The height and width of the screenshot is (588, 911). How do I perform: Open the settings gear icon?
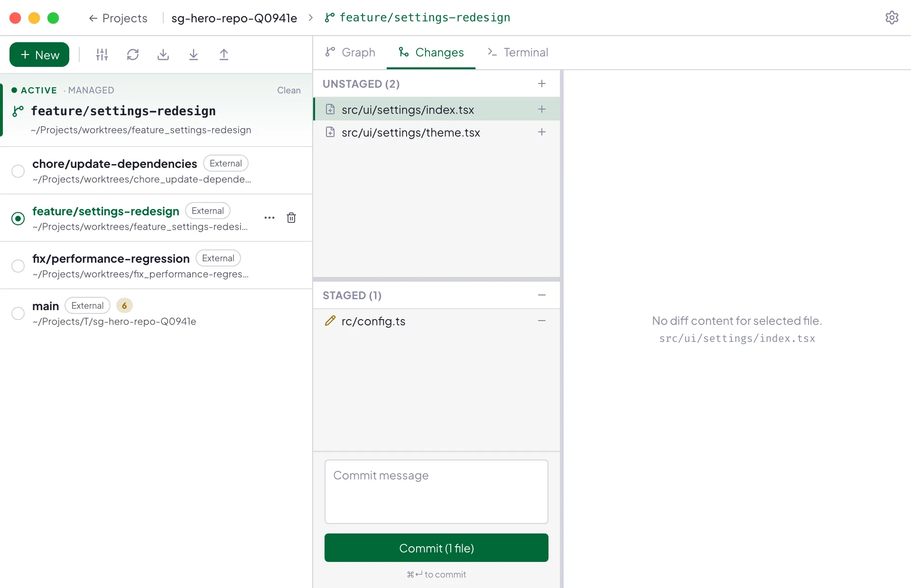pos(892,18)
